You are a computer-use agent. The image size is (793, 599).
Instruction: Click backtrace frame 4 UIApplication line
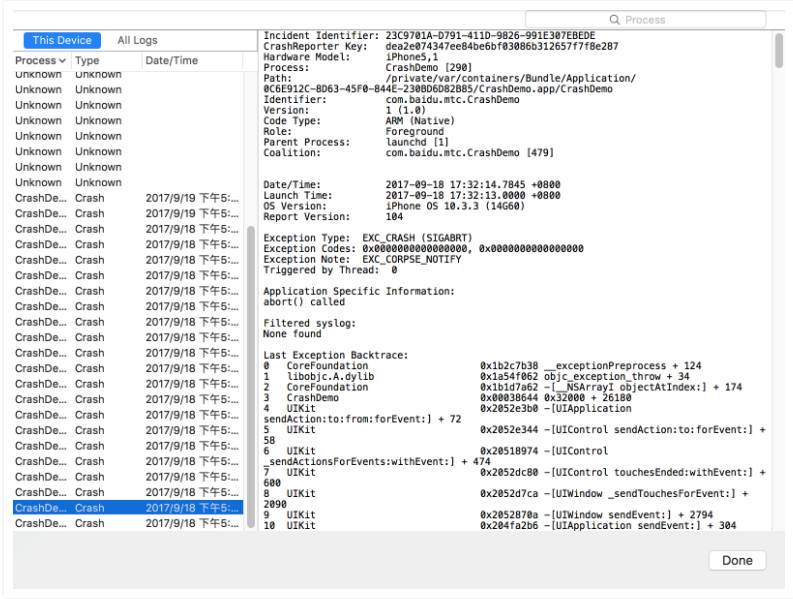coord(448,413)
